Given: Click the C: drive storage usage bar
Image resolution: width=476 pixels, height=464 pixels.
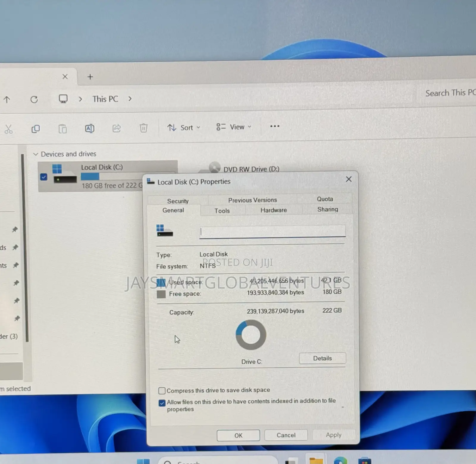Looking at the screenshot, I should [x=128, y=176].
